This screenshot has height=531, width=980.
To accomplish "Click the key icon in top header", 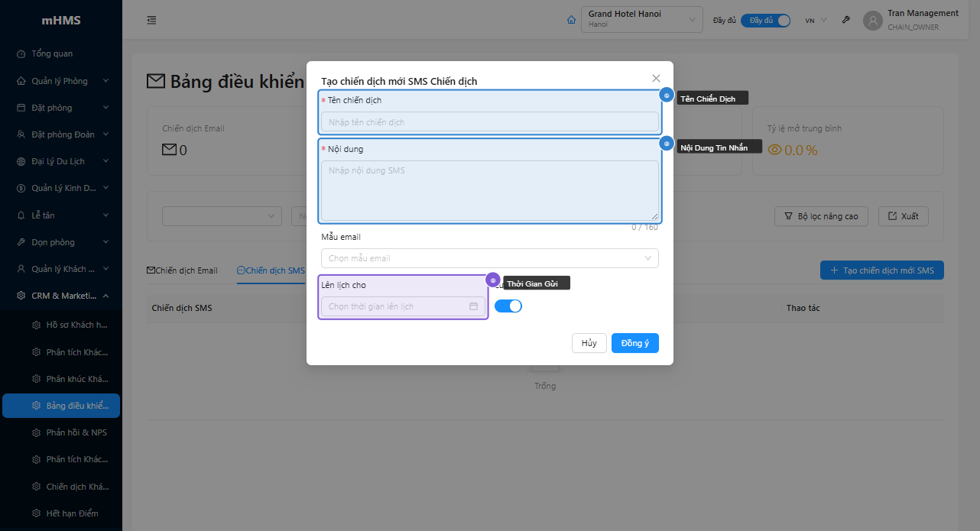I will 846,21.
